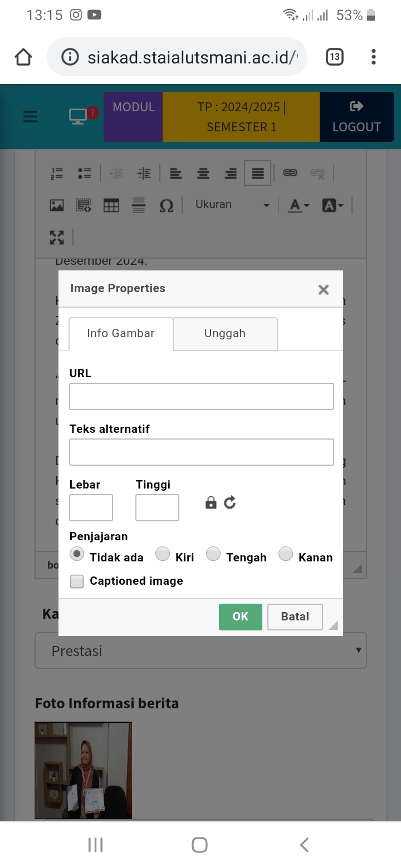Click the special character omega icon
This screenshot has width=401, height=868.
tap(166, 205)
